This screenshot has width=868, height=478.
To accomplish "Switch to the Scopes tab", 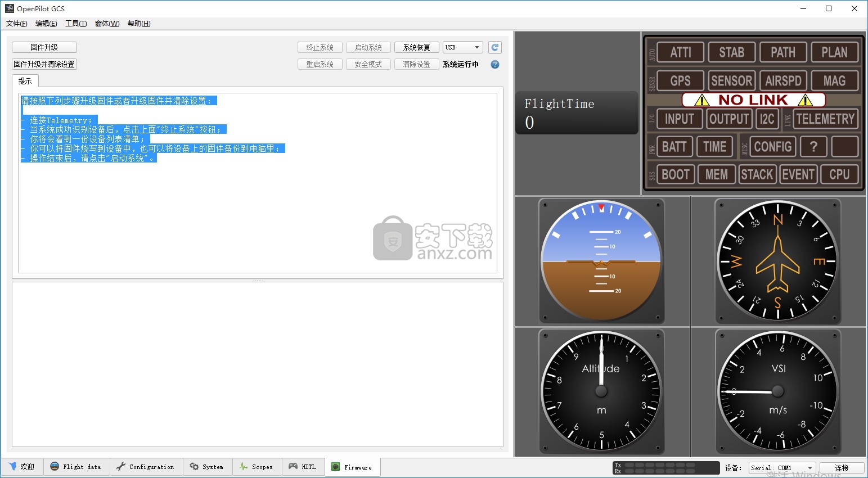I will pyautogui.click(x=257, y=467).
